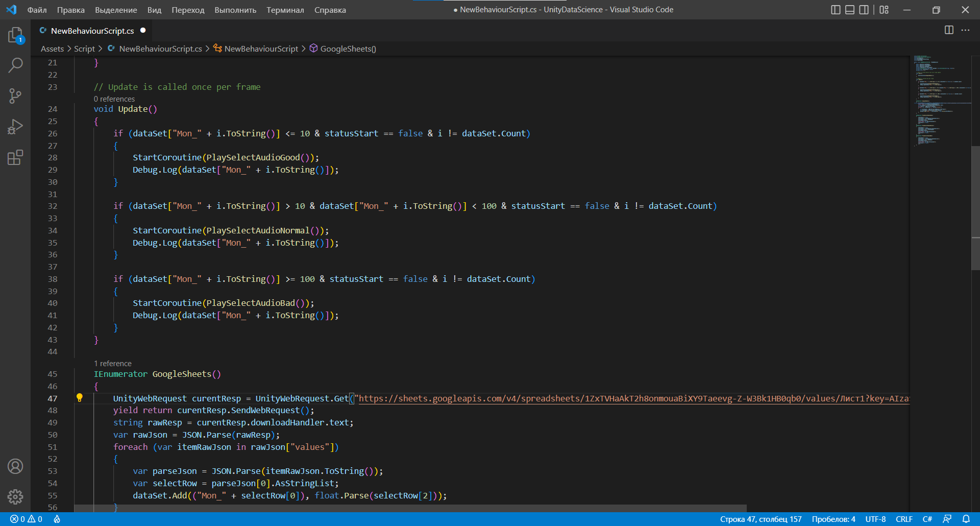This screenshot has height=526, width=980.
Task: Toggle the primary side bar
Action: 836,10
